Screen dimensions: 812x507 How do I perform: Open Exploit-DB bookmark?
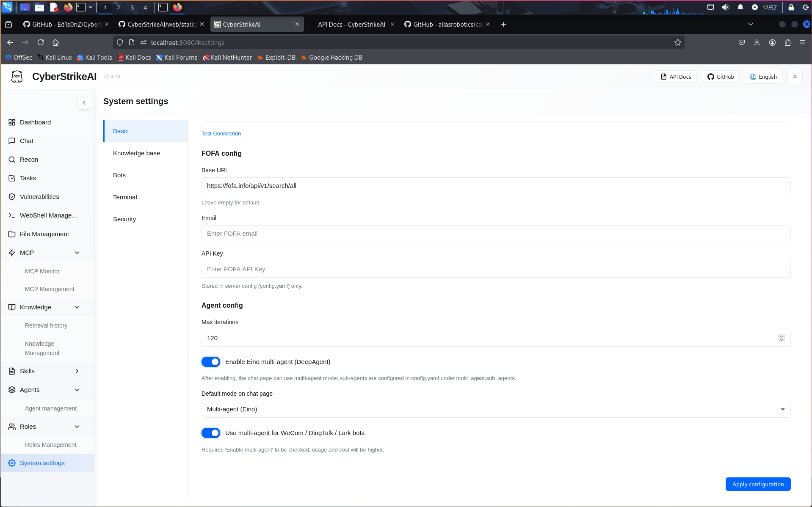coord(276,58)
